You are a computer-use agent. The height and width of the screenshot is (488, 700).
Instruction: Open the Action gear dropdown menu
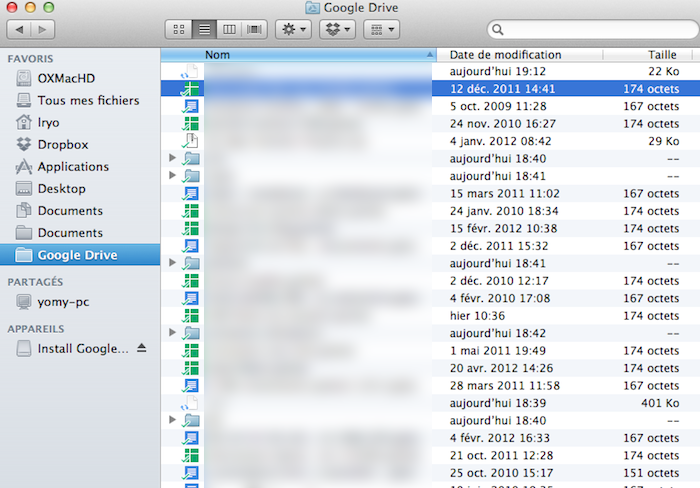tap(293, 30)
